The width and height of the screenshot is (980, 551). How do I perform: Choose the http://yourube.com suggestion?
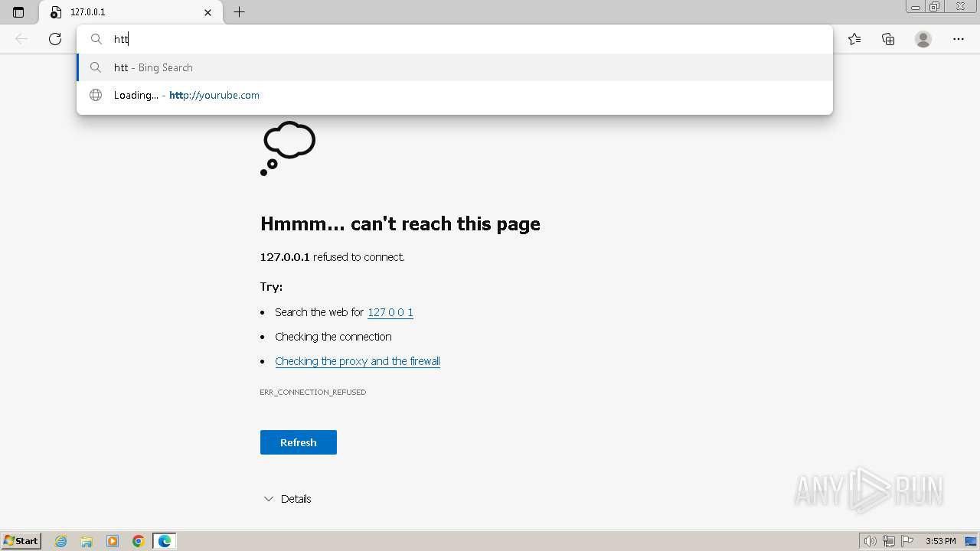coord(455,95)
